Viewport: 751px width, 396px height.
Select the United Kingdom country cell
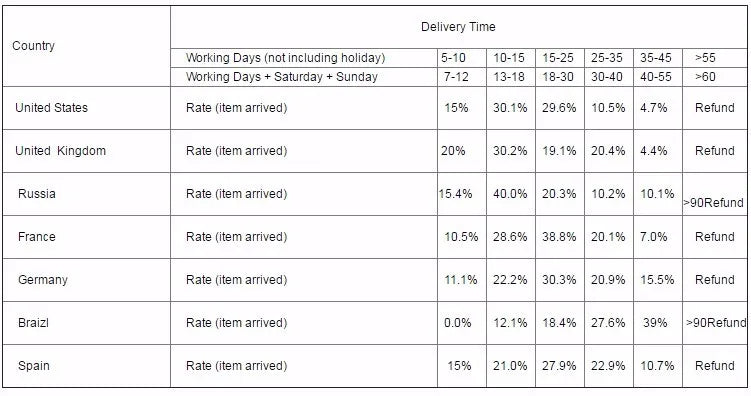pos(86,151)
